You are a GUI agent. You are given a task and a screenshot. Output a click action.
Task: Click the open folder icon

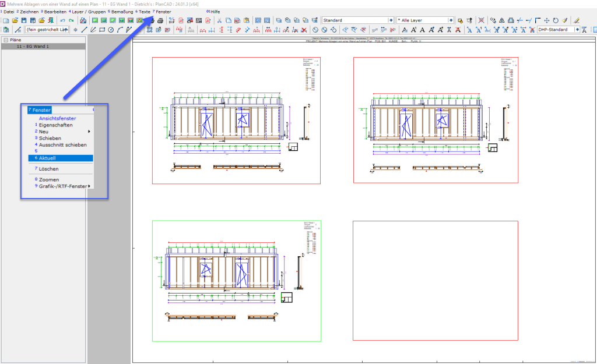click(15, 20)
